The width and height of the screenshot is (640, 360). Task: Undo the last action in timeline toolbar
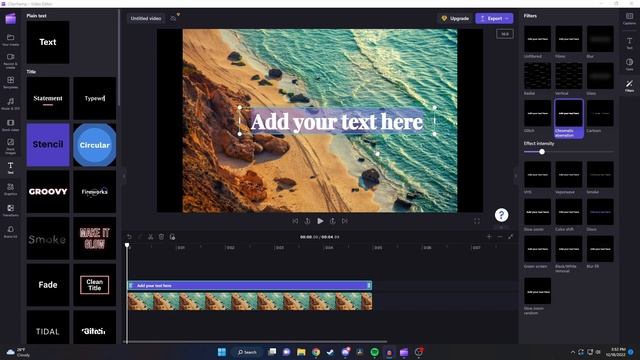click(129, 237)
